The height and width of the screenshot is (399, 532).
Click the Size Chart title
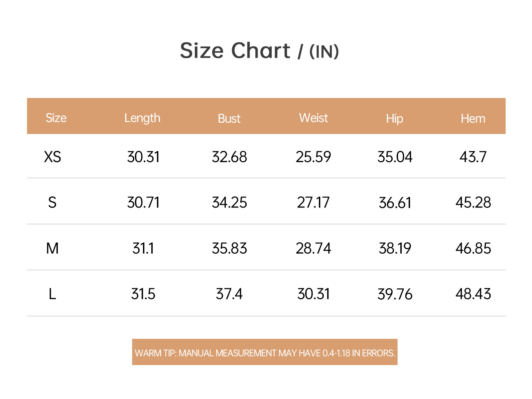[259, 51]
